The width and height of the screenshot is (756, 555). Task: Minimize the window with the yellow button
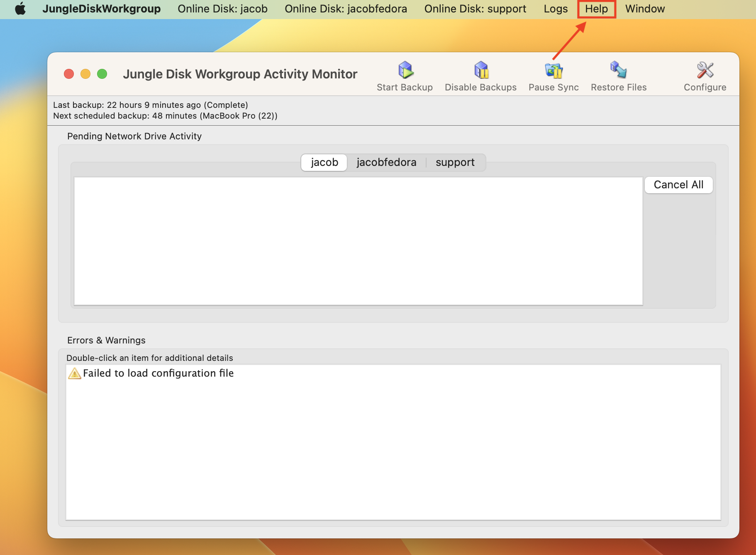85,74
